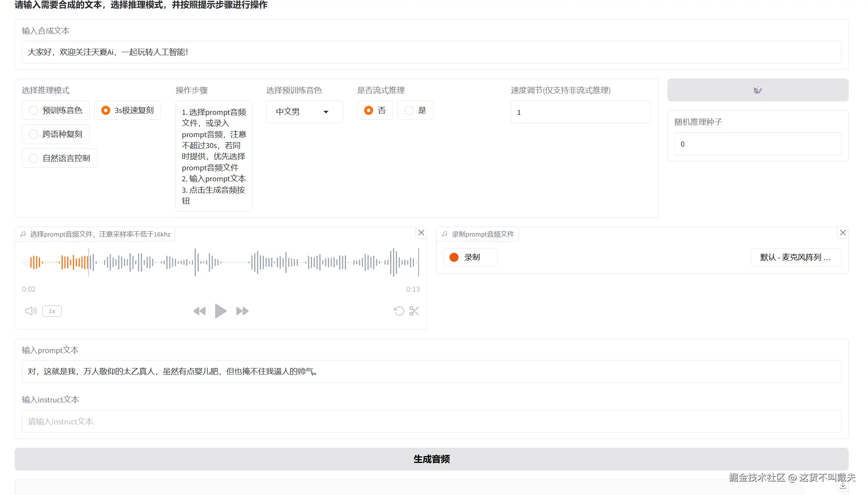
Task: Click the undo/reset audio icon
Action: [399, 311]
